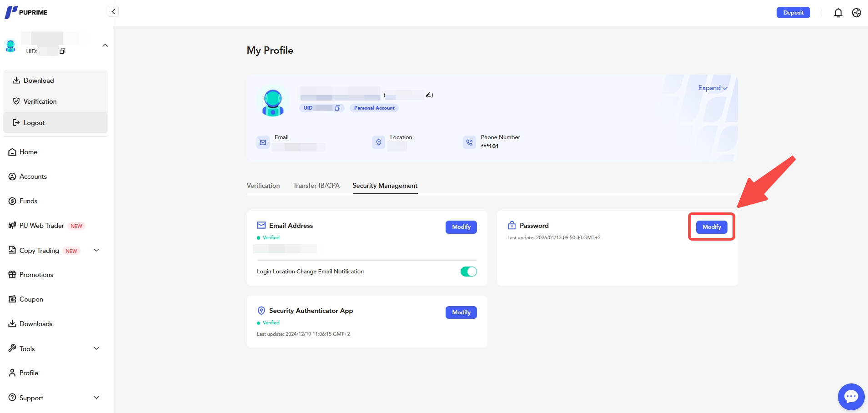Image resolution: width=868 pixels, height=413 pixels.
Task: Click the notification bell icon
Action: point(838,13)
